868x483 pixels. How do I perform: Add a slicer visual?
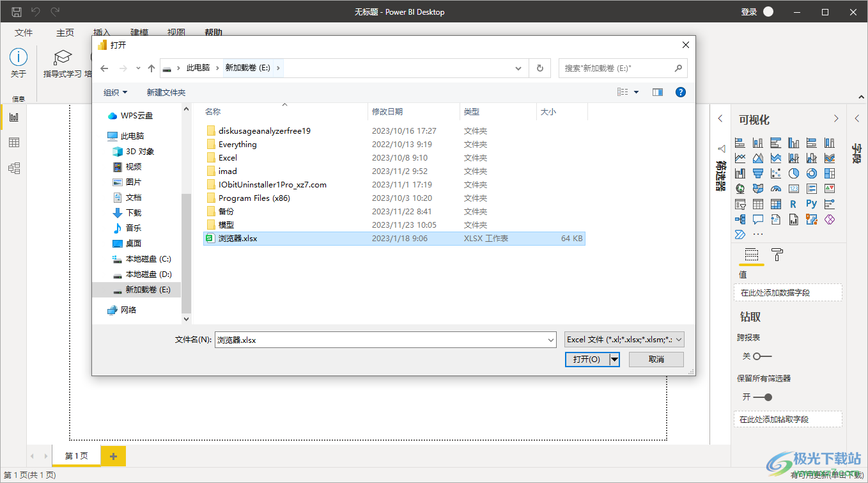(740, 204)
